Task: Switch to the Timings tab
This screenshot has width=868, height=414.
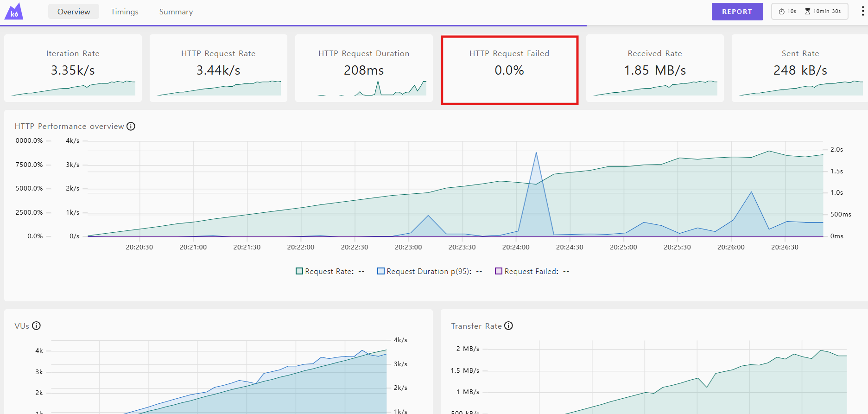Action: [124, 12]
